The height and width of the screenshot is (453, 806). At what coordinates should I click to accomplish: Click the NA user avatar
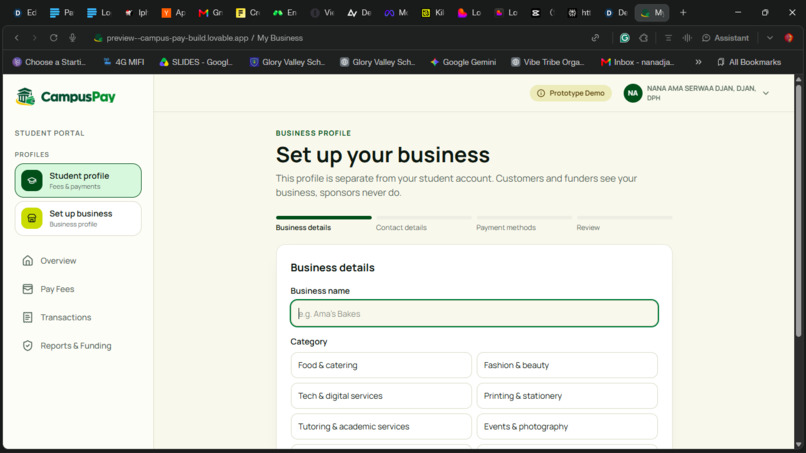coord(633,93)
